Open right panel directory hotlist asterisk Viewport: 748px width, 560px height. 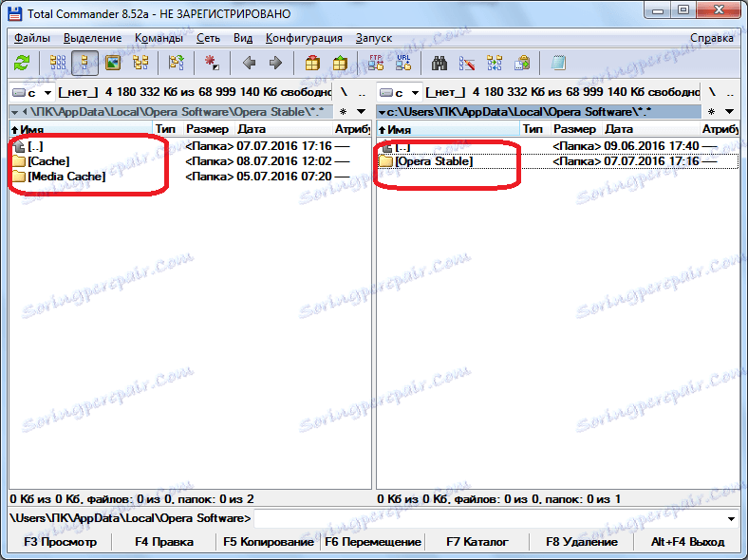(x=711, y=112)
